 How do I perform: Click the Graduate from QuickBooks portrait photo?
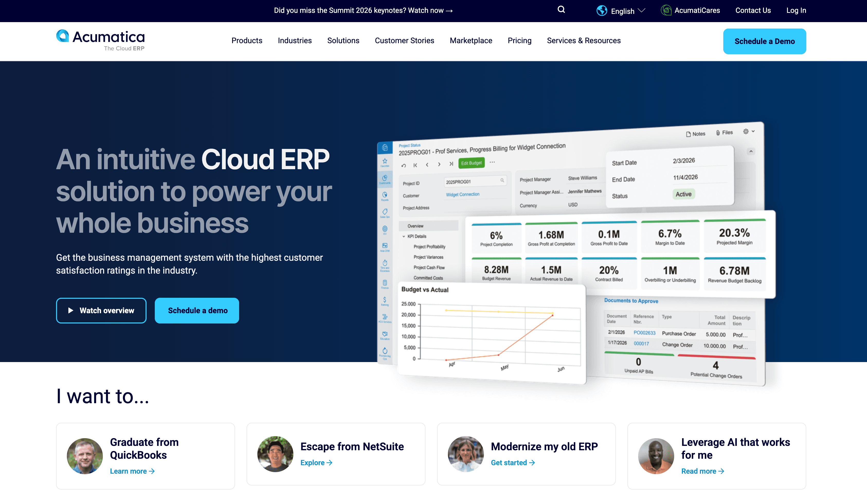[x=84, y=456]
